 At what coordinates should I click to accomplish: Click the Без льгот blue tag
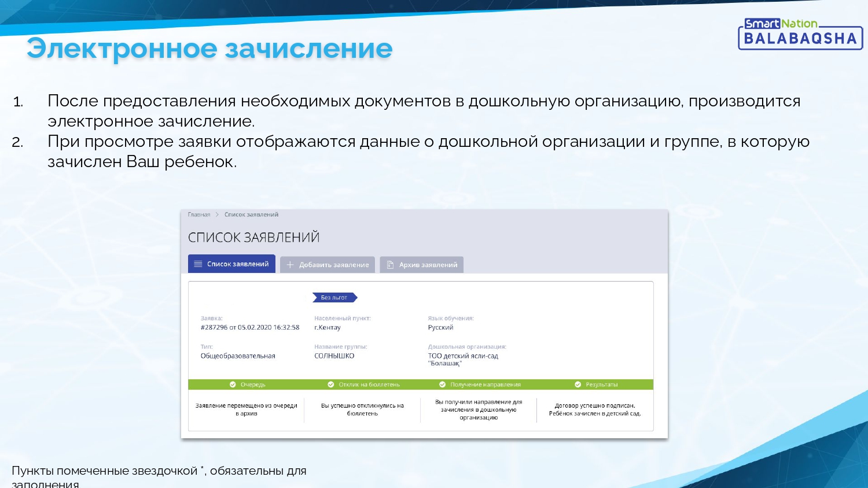(x=334, y=298)
